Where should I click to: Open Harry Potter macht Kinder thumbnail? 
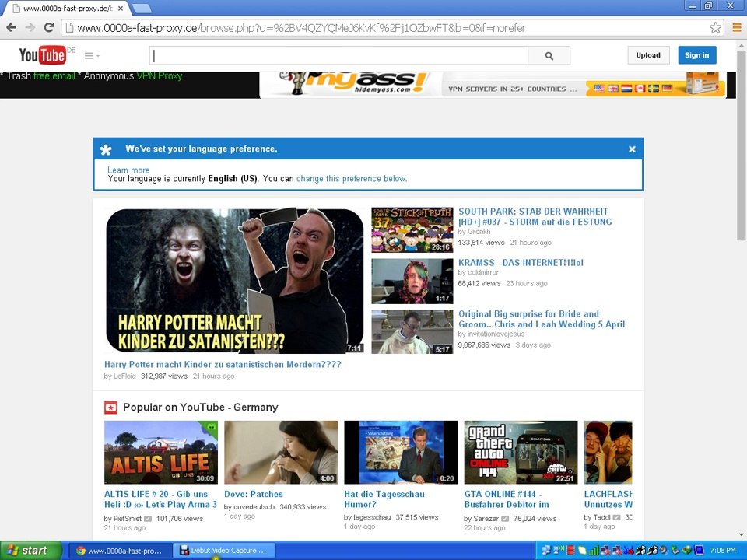(235, 281)
